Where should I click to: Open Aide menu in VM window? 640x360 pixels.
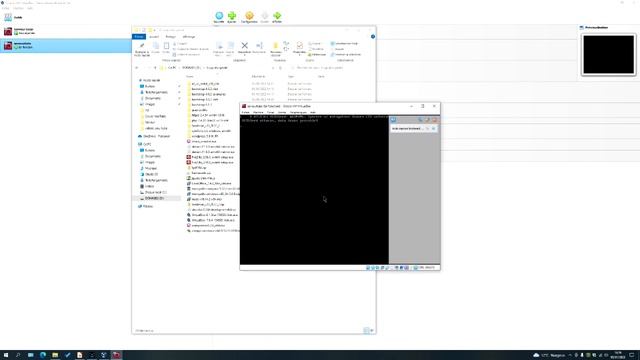(313, 112)
